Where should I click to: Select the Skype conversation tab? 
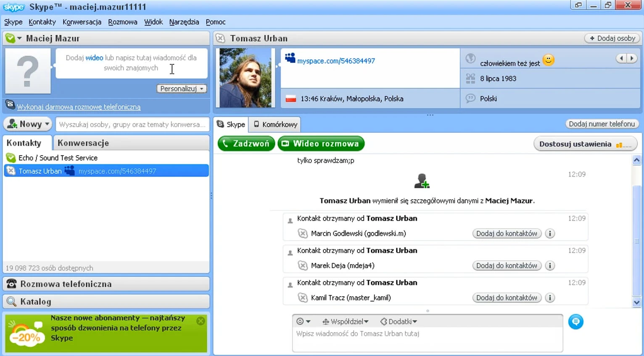[x=231, y=124]
